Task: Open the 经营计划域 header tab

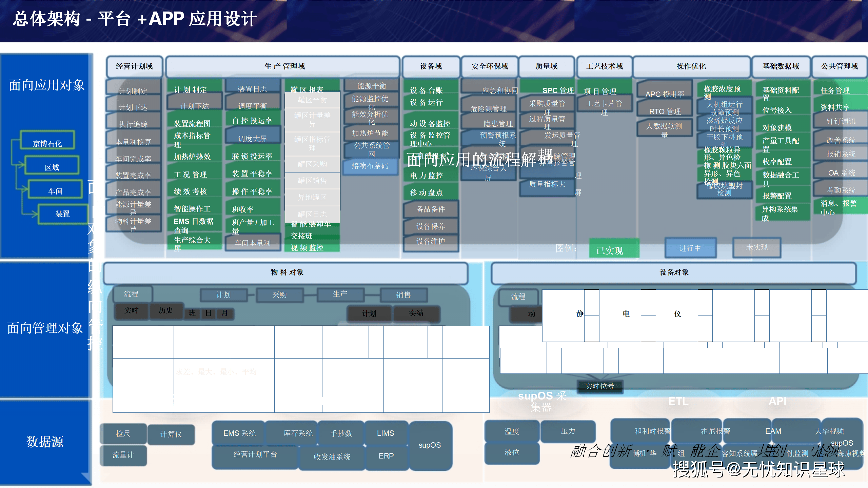Action: 134,66
